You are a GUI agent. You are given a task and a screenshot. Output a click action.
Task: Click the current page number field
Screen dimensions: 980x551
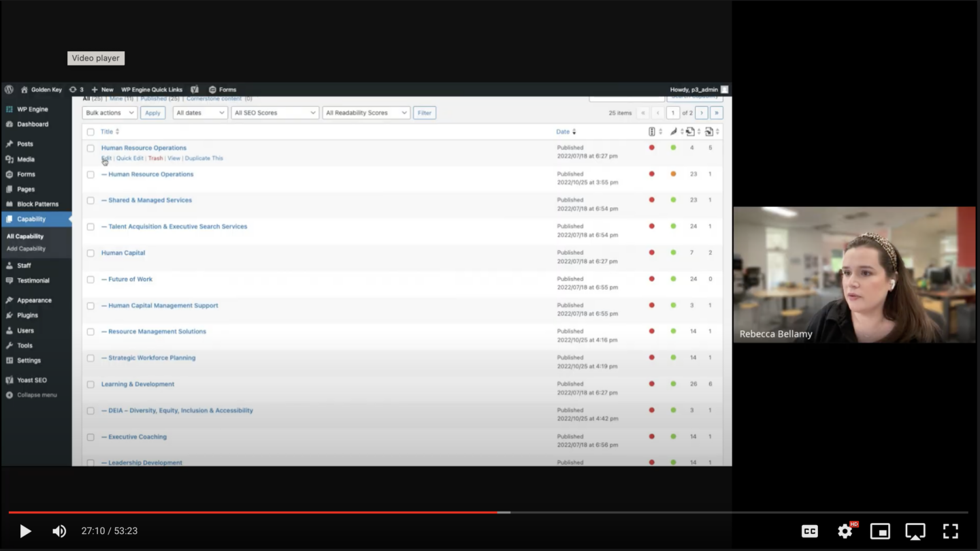coord(673,113)
